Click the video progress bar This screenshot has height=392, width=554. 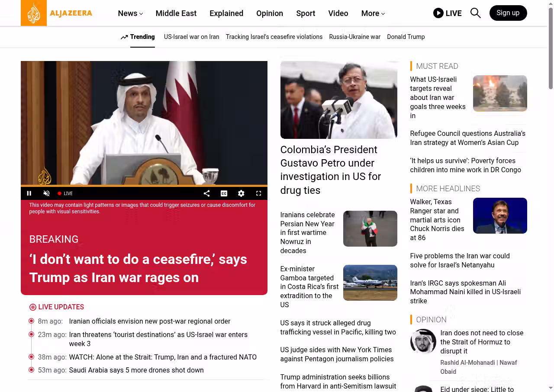tap(144, 186)
